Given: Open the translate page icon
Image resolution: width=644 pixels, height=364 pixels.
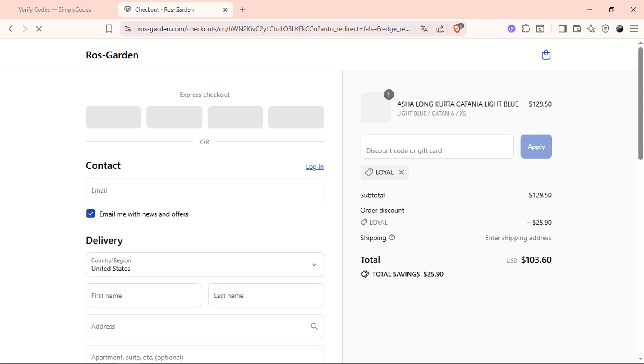Looking at the screenshot, I should [424, 29].
